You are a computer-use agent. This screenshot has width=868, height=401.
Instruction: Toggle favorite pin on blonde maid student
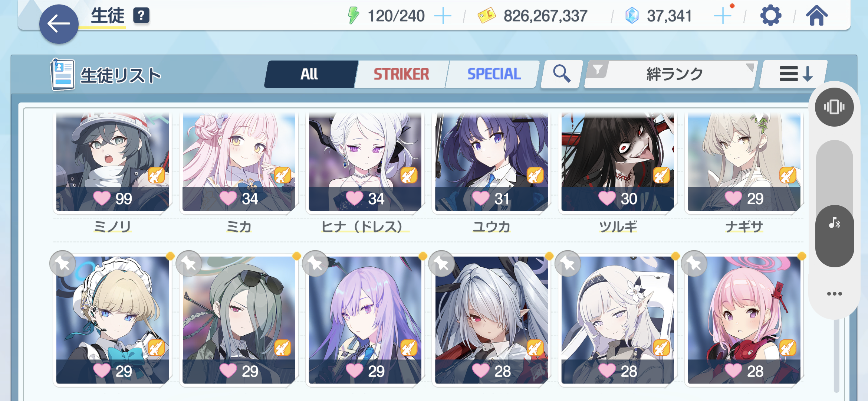click(63, 264)
